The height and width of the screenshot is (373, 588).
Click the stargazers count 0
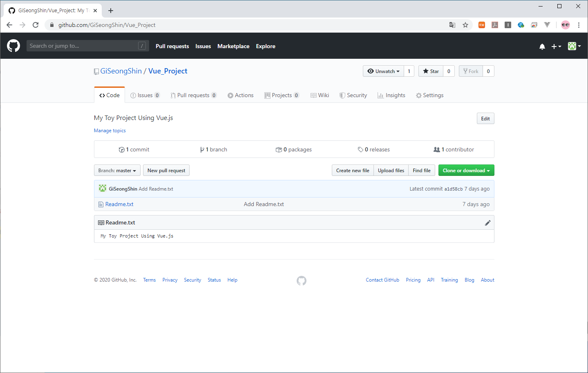coord(449,71)
